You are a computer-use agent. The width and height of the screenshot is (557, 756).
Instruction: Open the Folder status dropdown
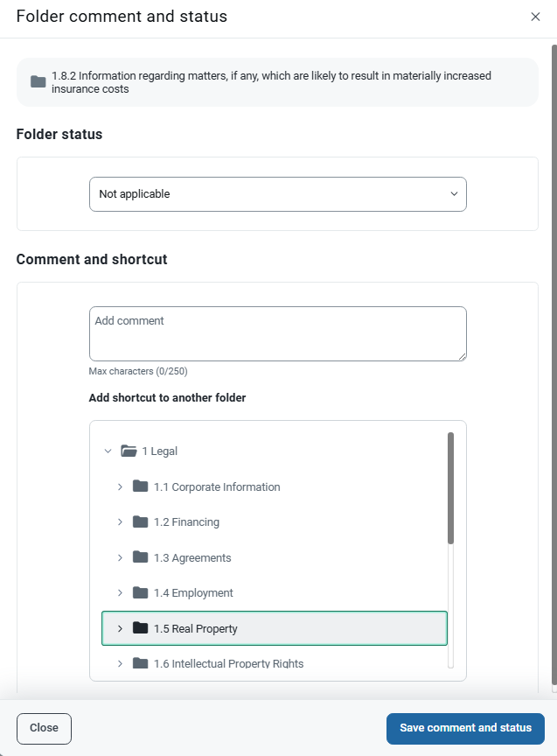[277, 194]
